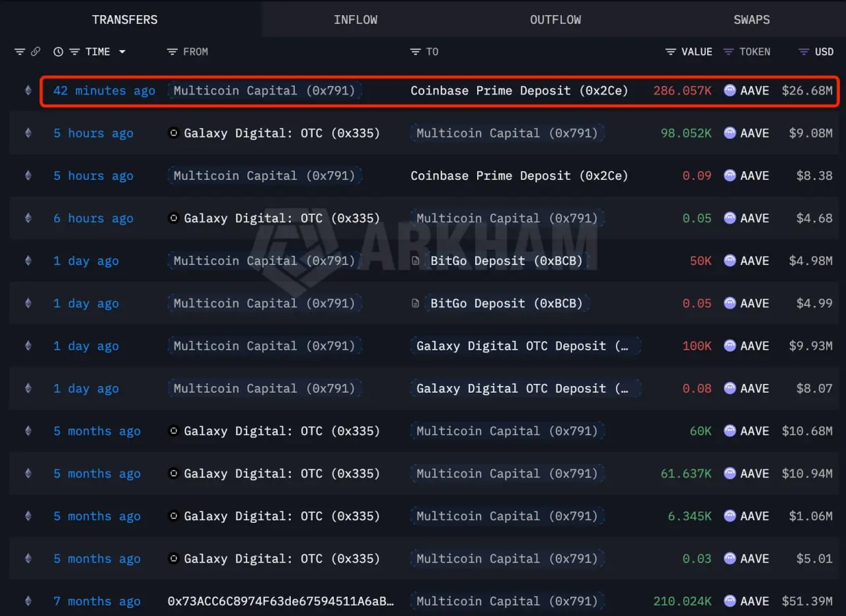The image size is (846, 616).
Task: Open Multicoin Capital recipient on the 61.637K row
Action: coord(507,473)
